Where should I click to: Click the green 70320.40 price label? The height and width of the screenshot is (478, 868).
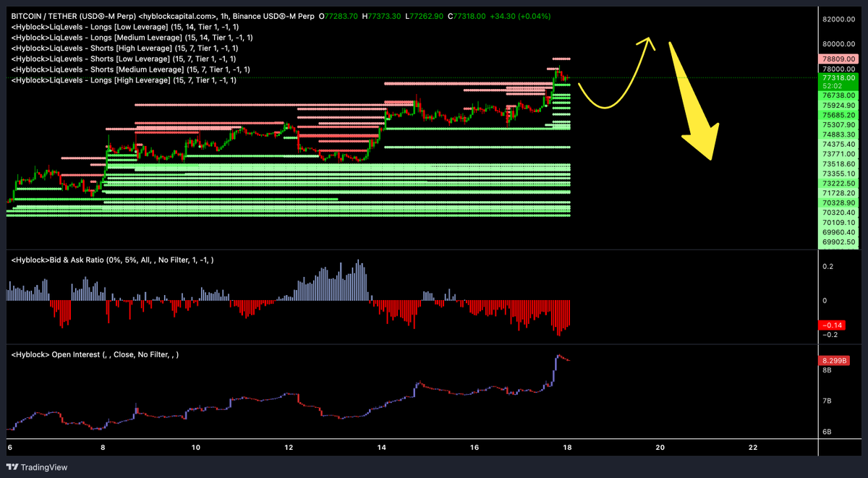839,213
